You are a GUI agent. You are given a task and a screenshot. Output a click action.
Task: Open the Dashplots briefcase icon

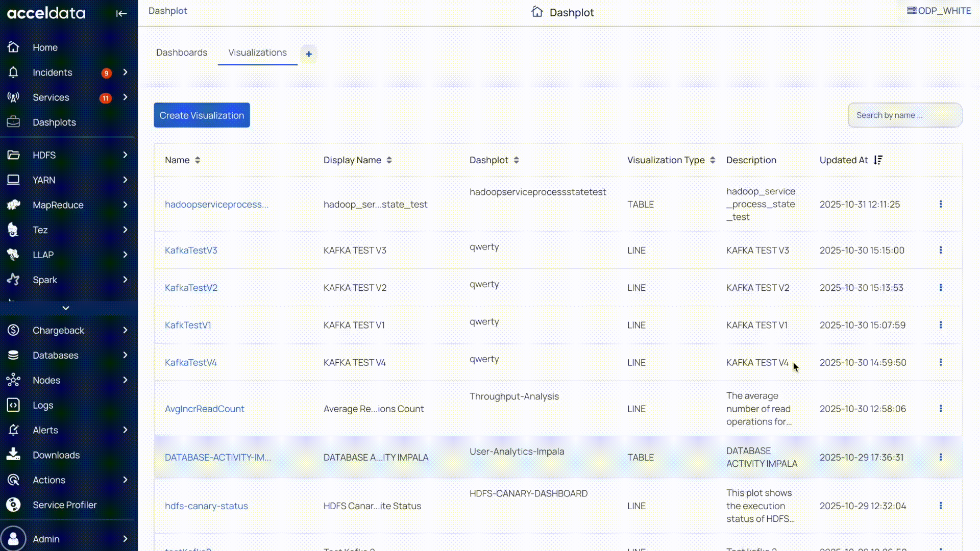(13, 122)
